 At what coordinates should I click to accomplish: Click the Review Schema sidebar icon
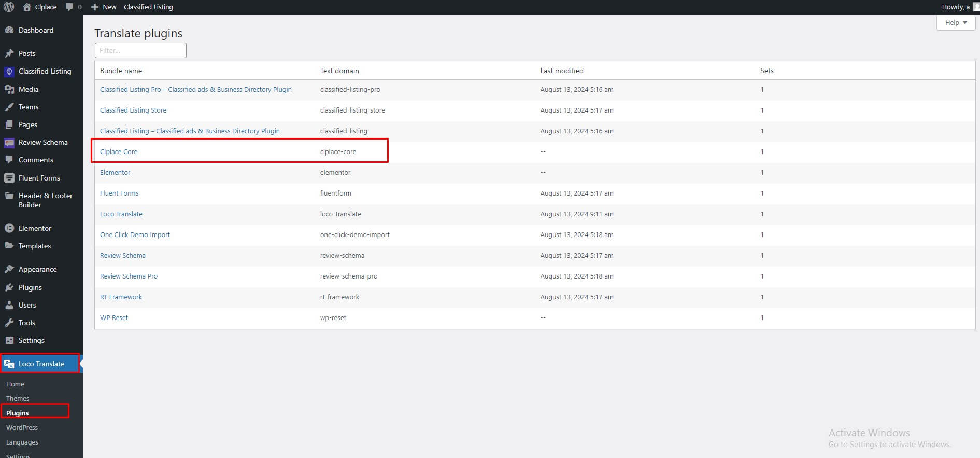(x=9, y=142)
